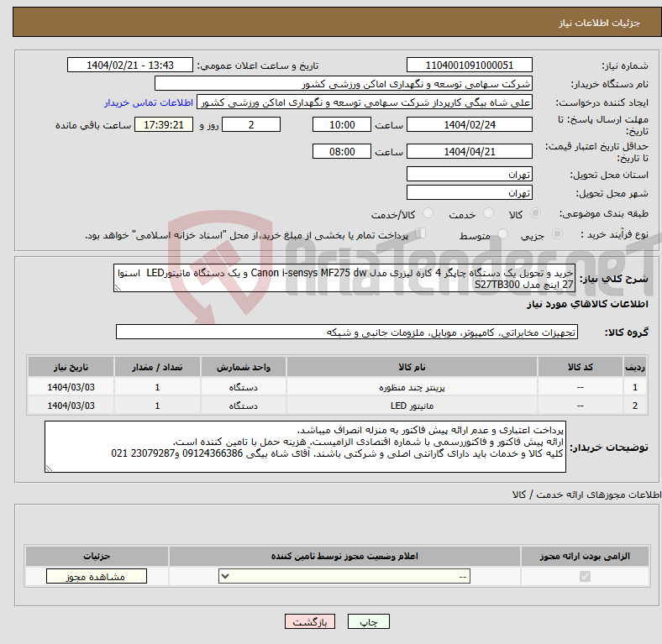Click the مشاهده مجوز button
The width and height of the screenshot is (662, 644).
(x=97, y=577)
